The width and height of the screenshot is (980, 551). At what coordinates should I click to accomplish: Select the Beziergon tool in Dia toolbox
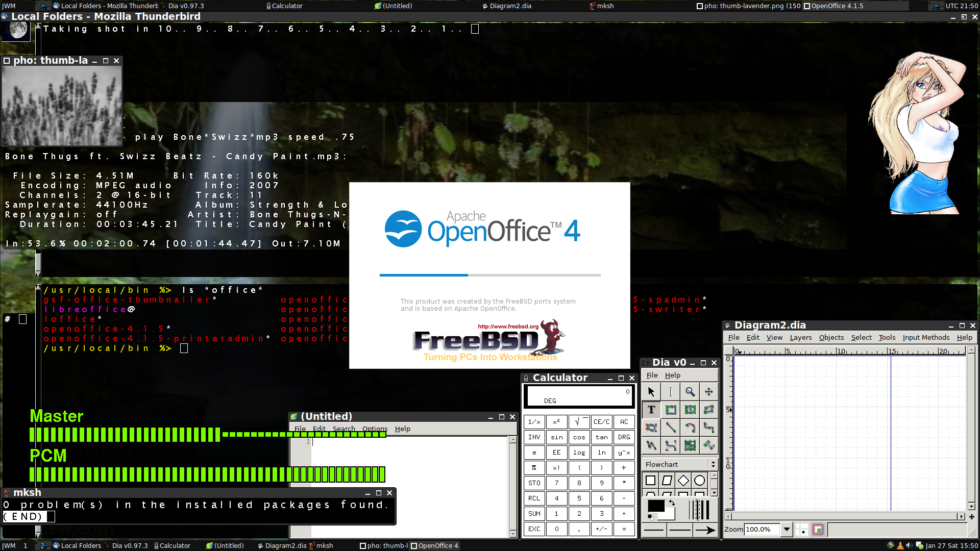click(x=651, y=428)
